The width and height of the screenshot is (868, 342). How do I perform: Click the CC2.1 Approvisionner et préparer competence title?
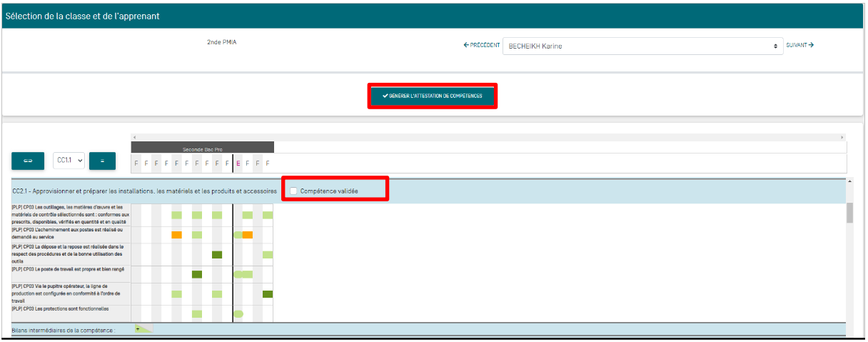click(x=144, y=191)
